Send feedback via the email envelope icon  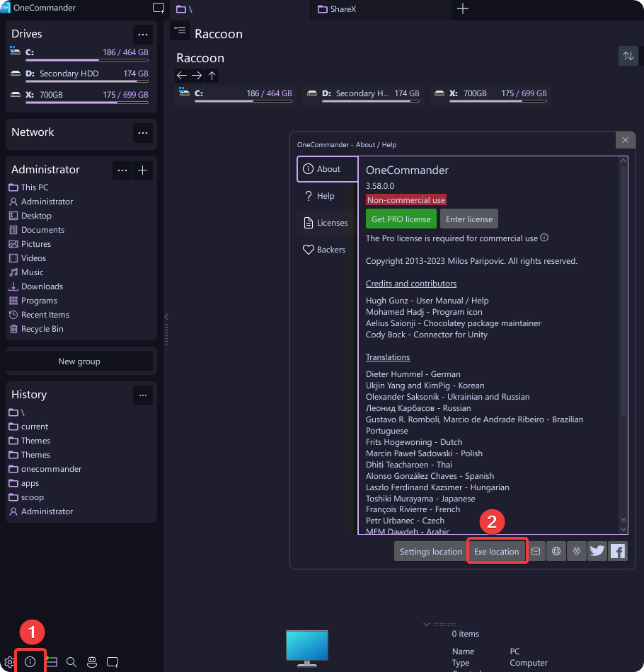[536, 551]
